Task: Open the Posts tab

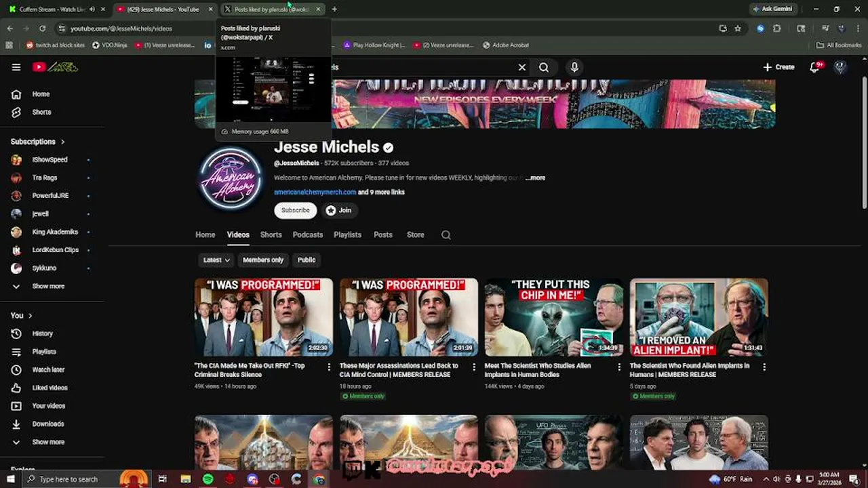Action: pos(383,235)
